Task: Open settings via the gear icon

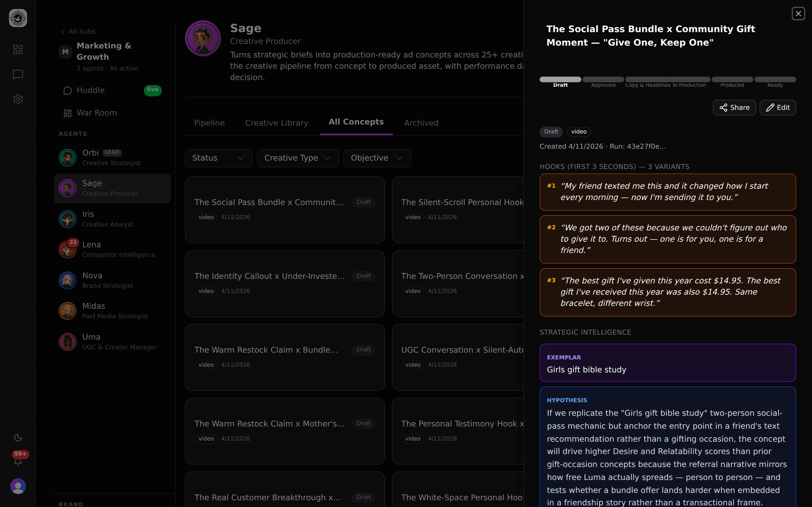Action: [18, 99]
